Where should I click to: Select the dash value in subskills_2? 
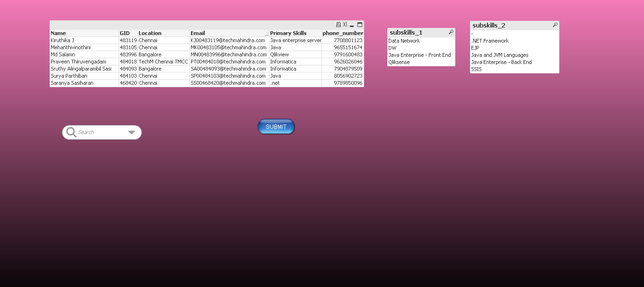(514, 34)
